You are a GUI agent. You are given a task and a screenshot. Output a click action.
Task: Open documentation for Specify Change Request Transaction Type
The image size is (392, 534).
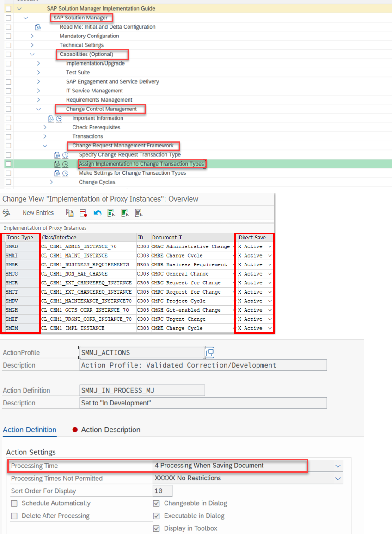point(57,154)
